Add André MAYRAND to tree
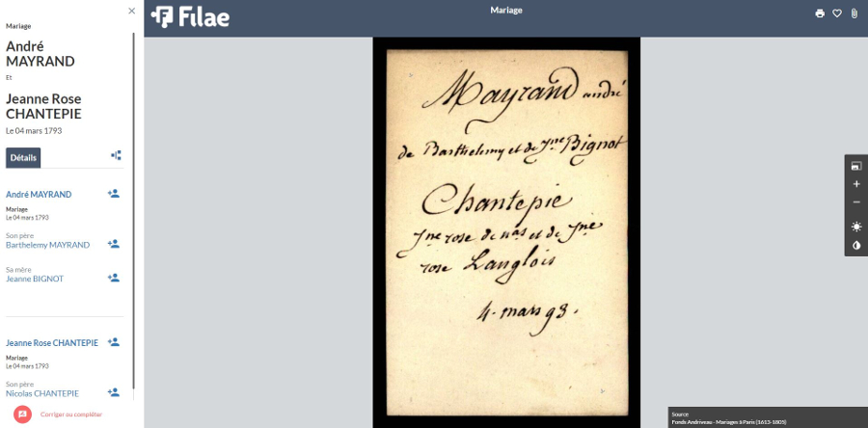 click(x=114, y=194)
